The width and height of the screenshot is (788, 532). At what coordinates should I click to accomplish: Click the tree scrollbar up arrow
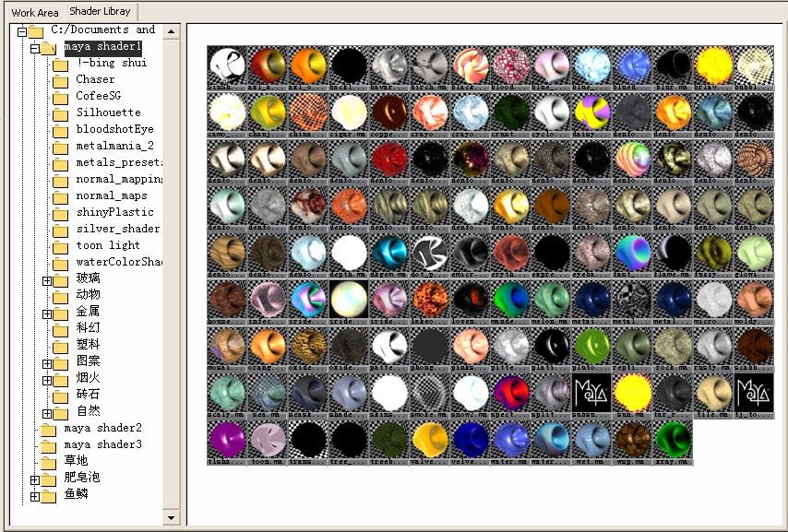point(170,30)
